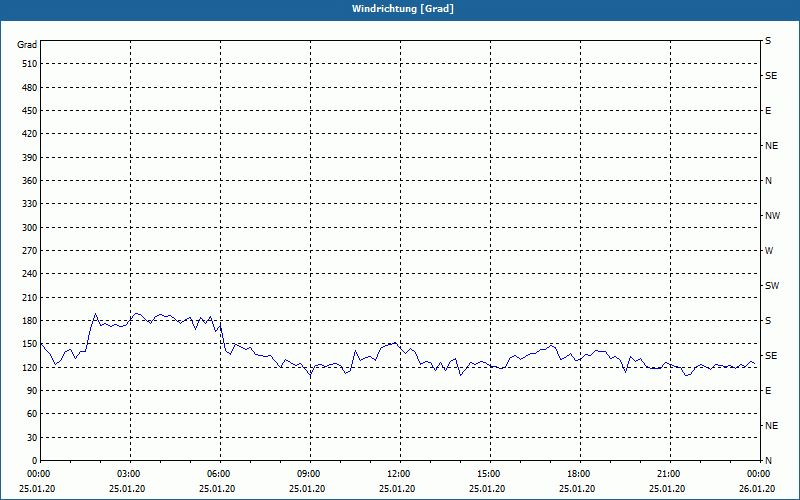Click the 09:00 time axis label

(310, 474)
